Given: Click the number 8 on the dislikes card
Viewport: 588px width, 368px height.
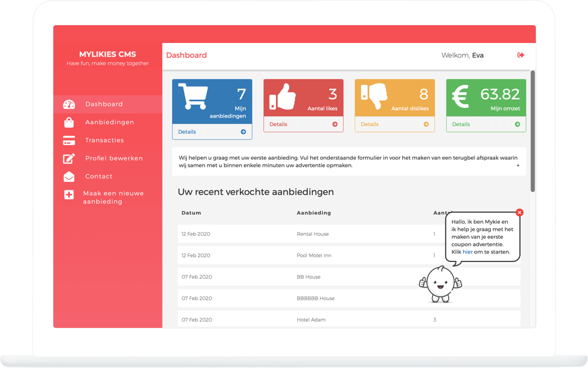Looking at the screenshot, I should (x=424, y=94).
